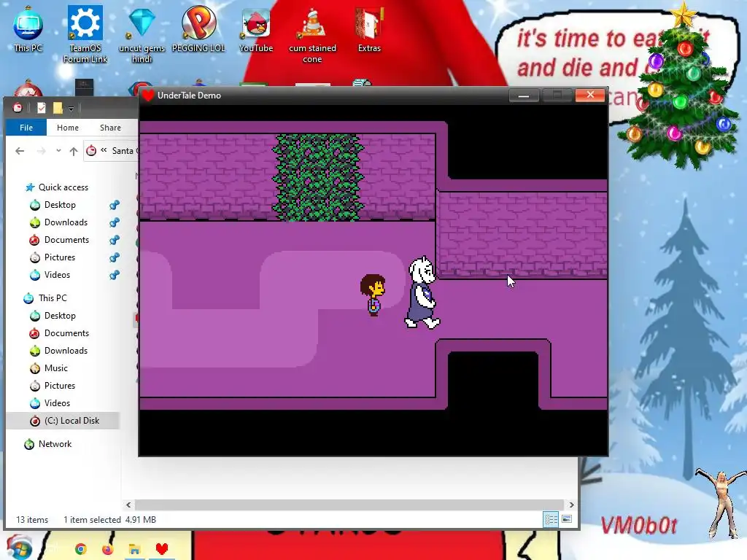Open File Explorer from the taskbar
Screen dimensions: 747x560
(x=134, y=549)
